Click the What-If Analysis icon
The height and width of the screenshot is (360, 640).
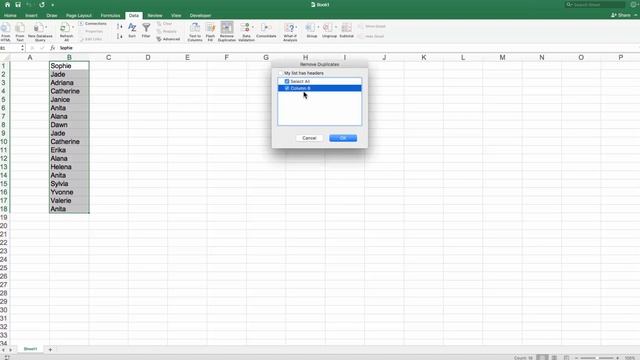290,32
